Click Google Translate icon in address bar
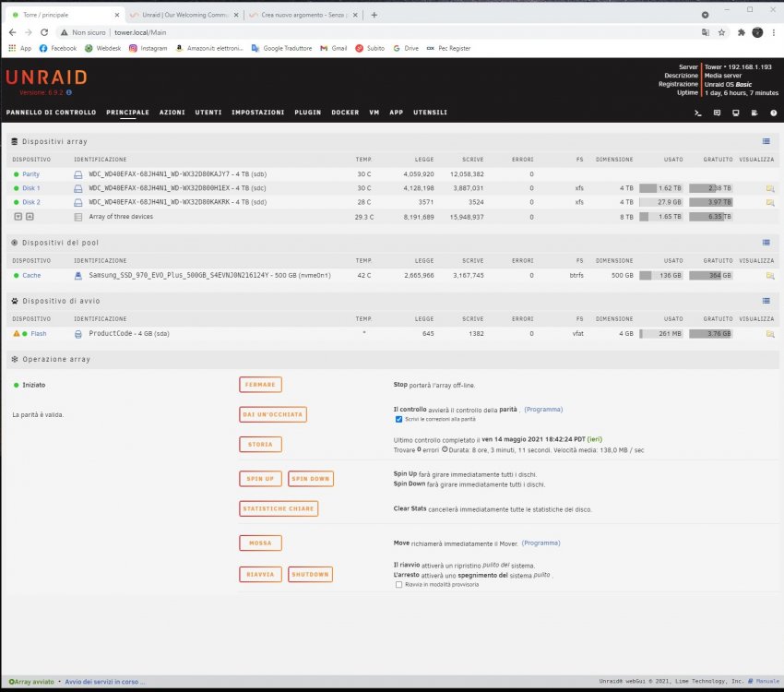 point(705,32)
